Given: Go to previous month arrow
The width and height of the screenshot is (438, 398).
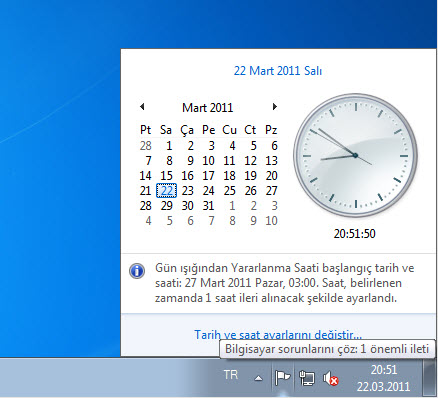Looking at the screenshot, I should pyautogui.click(x=142, y=107).
